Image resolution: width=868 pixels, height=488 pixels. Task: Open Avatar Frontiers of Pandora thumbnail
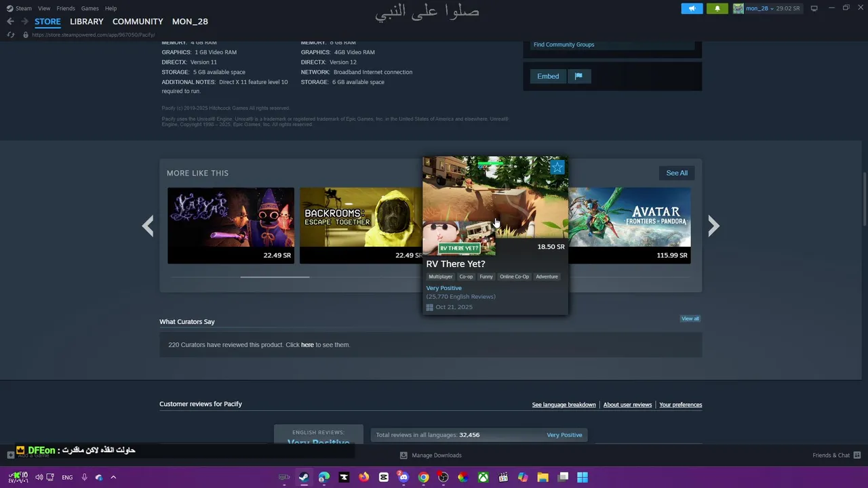(629, 226)
